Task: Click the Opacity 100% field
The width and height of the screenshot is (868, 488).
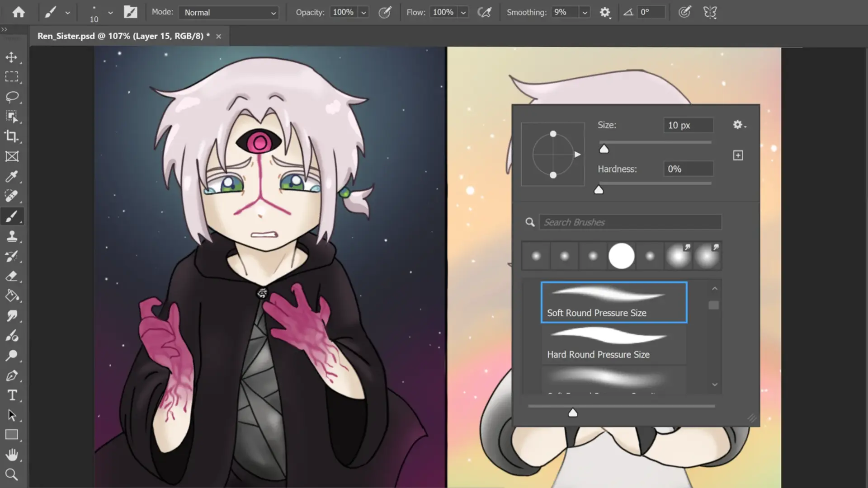Action: (344, 12)
